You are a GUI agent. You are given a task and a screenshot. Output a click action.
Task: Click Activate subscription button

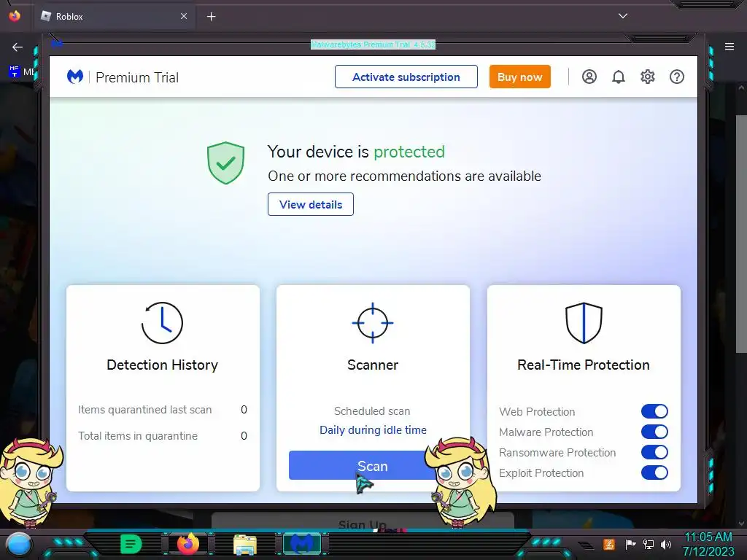[x=406, y=77]
